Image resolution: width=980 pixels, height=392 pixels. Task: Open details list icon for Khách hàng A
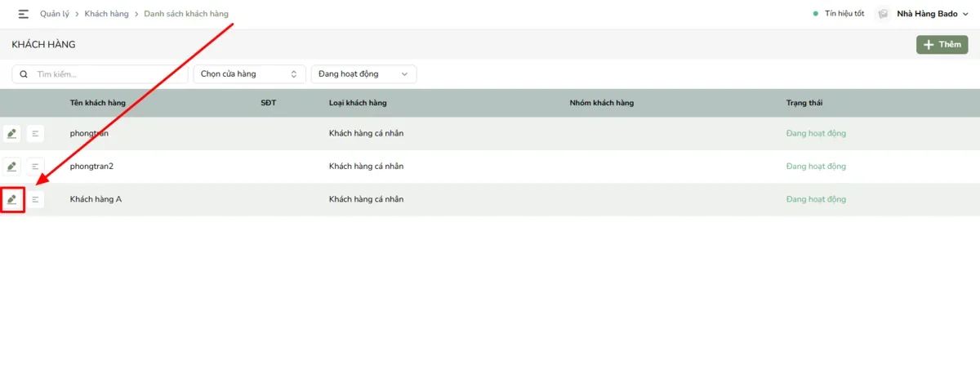35,199
